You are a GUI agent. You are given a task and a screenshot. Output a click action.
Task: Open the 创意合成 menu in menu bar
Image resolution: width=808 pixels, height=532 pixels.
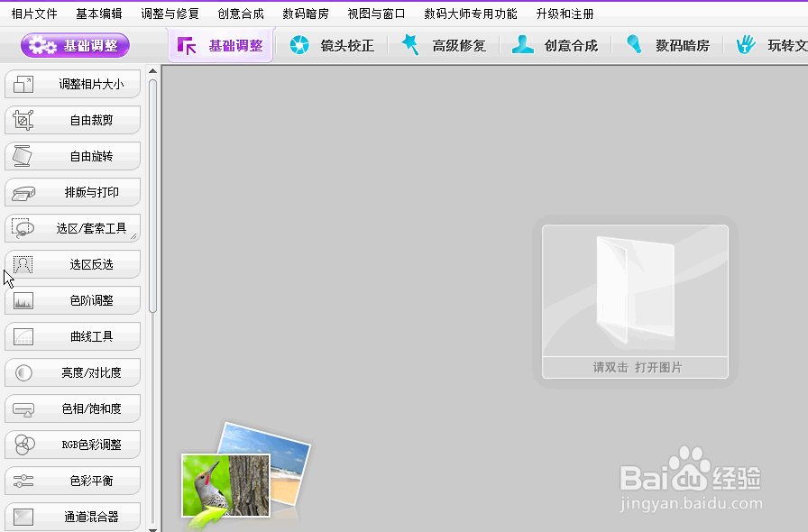click(241, 14)
